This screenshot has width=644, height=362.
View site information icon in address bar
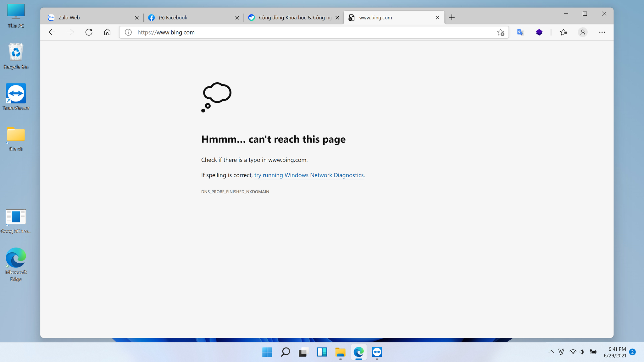(128, 32)
